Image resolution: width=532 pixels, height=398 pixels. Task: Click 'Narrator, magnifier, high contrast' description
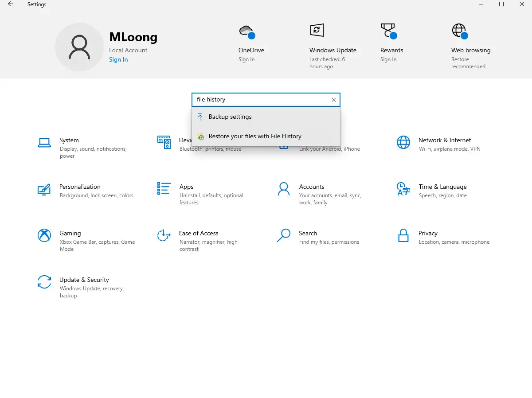tap(208, 246)
